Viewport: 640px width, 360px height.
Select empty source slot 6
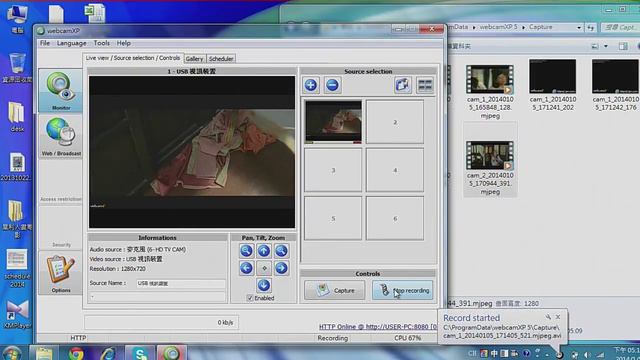point(395,218)
